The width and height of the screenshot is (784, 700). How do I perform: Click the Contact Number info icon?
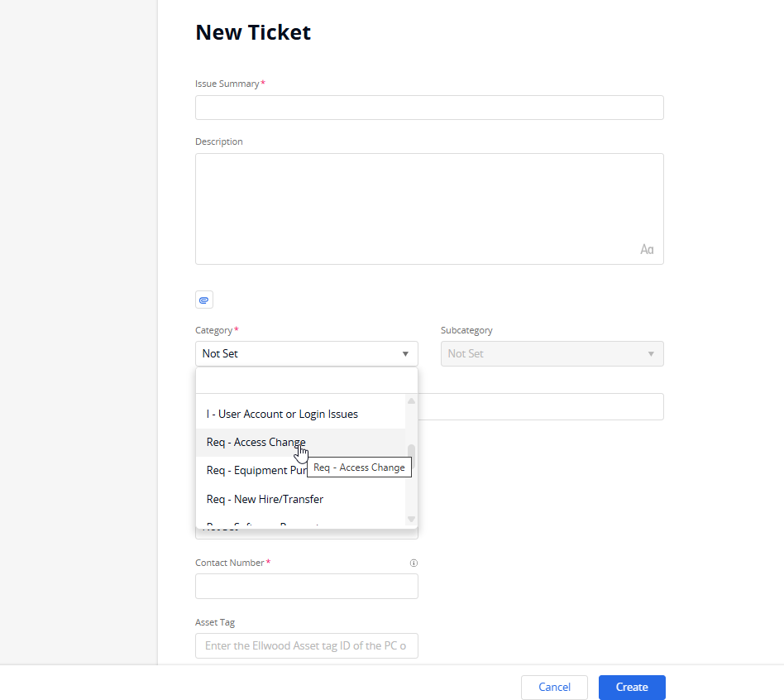[x=414, y=563]
